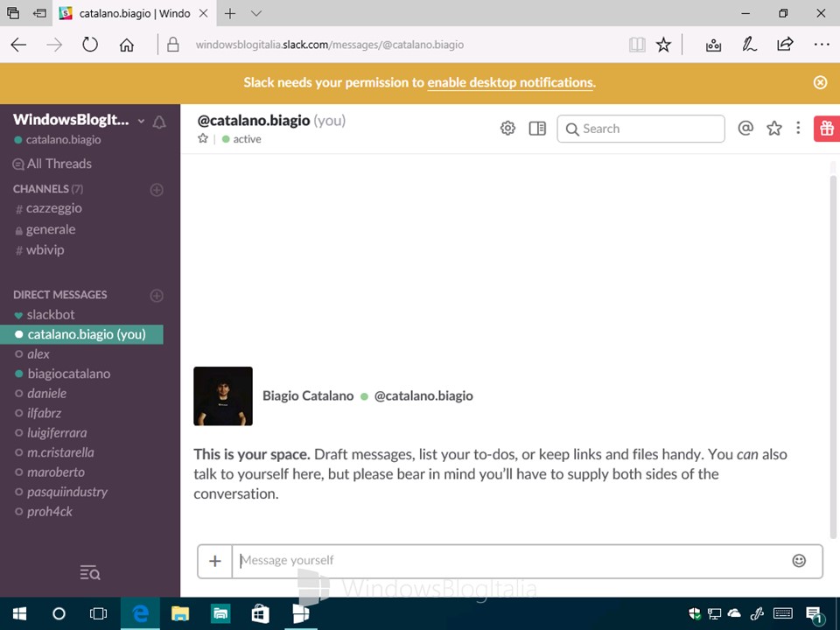The height and width of the screenshot is (630, 840).
Task: Click the Biagio Catalano name link
Action: click(x=308, y=395)
